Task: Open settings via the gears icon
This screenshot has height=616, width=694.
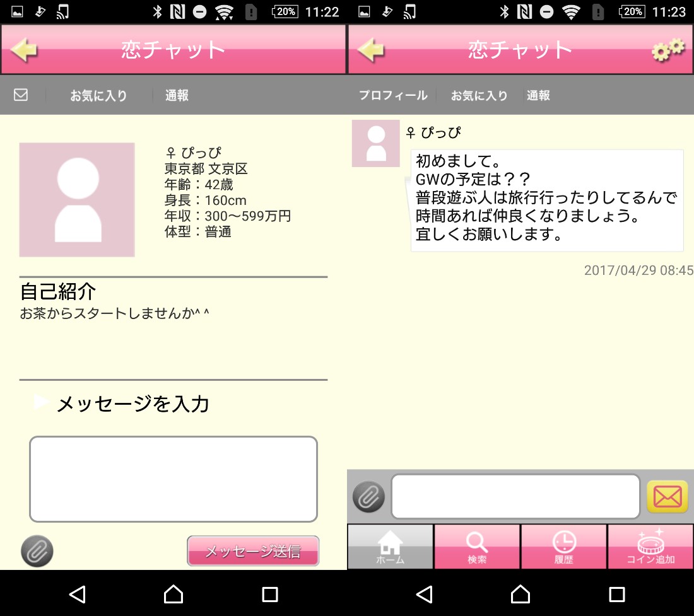Action: (x=668, y=50)
